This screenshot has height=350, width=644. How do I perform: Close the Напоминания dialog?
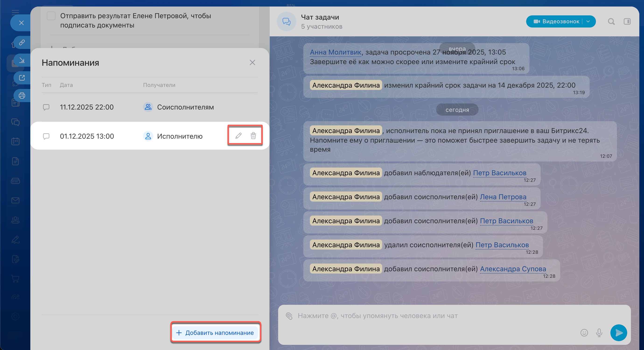252,62
